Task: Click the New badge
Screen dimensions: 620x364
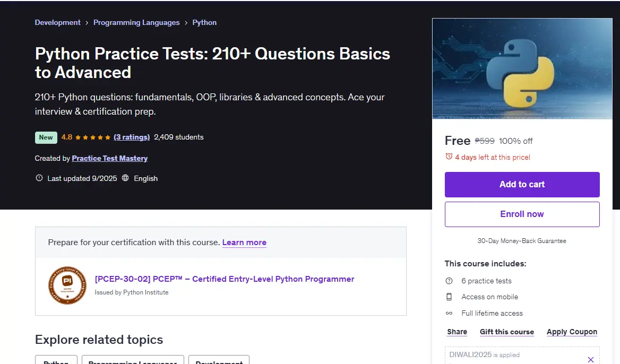Action: tap(46, 137)
